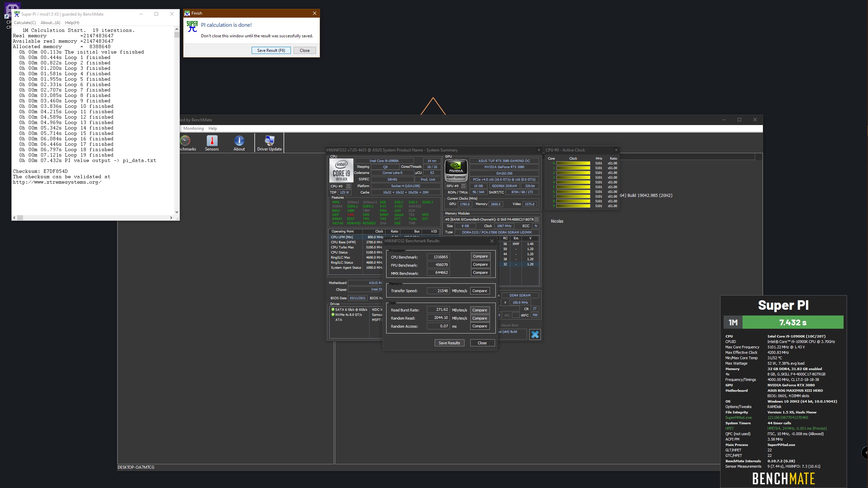Click the FPU Benchmark value field 456079
Screen dimensions: 868x488
point(438,265)
